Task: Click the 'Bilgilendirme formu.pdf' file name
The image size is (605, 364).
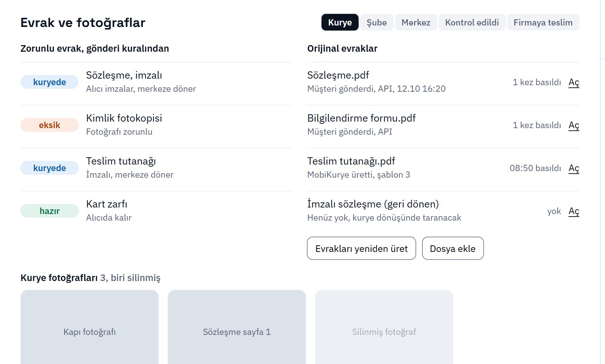Action: pyautogui.click(x=362, y=118)
